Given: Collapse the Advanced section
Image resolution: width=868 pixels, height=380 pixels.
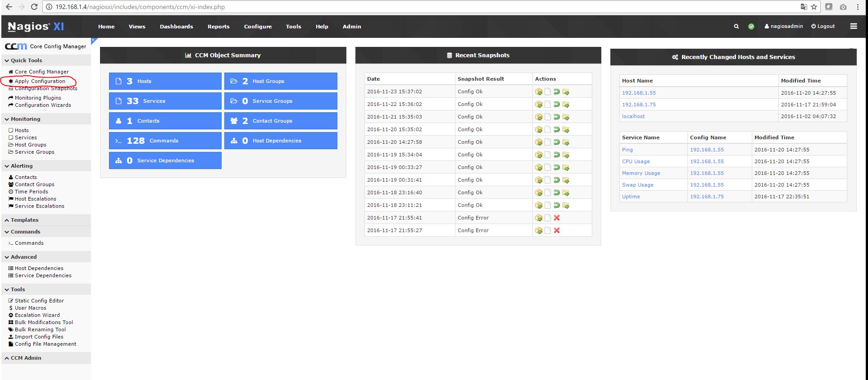Looking at the screenshot, I should pyautogui.click(x=46, y=257).
